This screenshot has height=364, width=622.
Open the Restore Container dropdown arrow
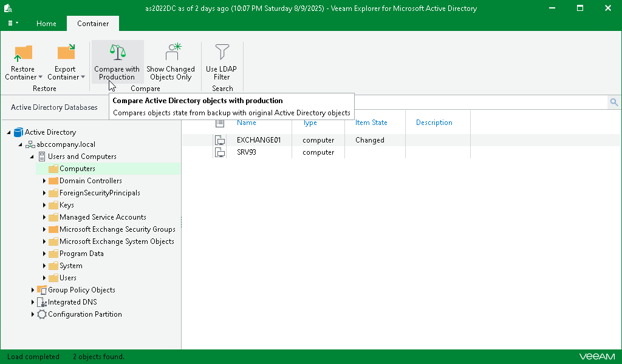click(39, 77)
